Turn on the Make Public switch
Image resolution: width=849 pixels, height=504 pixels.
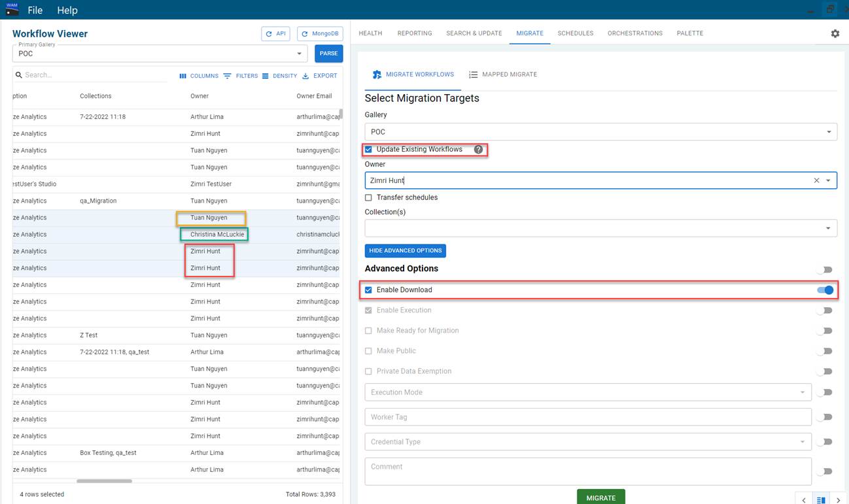[826, 351]
